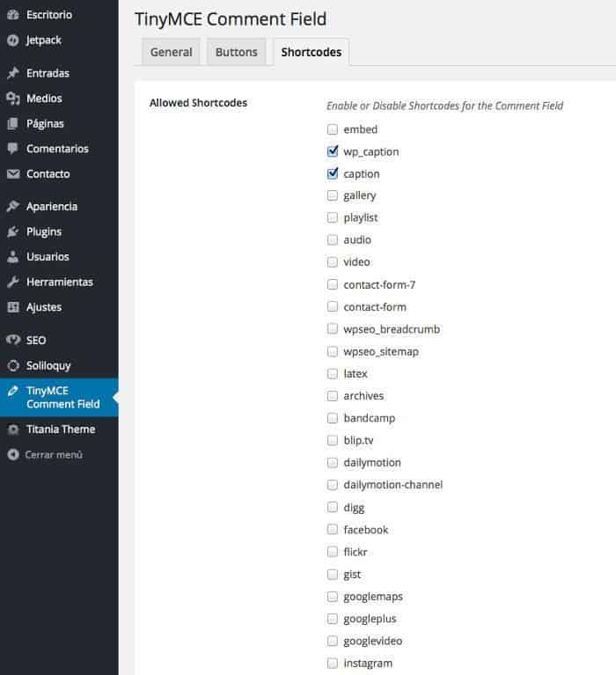This screenshot has height=675, width=616.
Task: Enable contact-form-7 shortcode checkbox
Action: [333, 284]
